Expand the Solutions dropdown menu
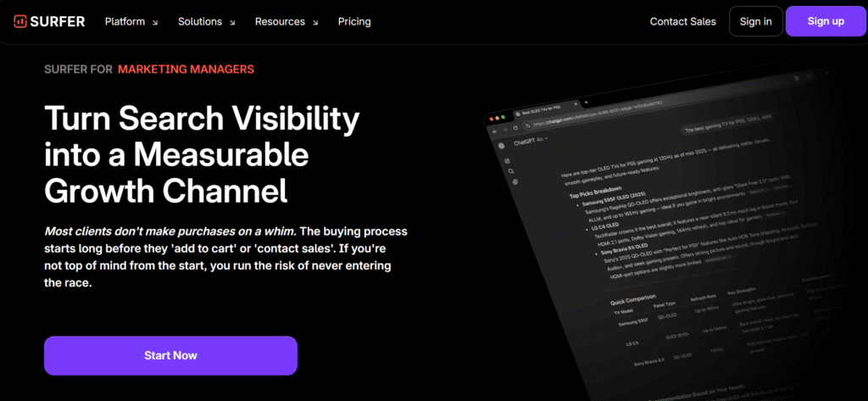Screen dimensions: 868x401 (204, 21)
